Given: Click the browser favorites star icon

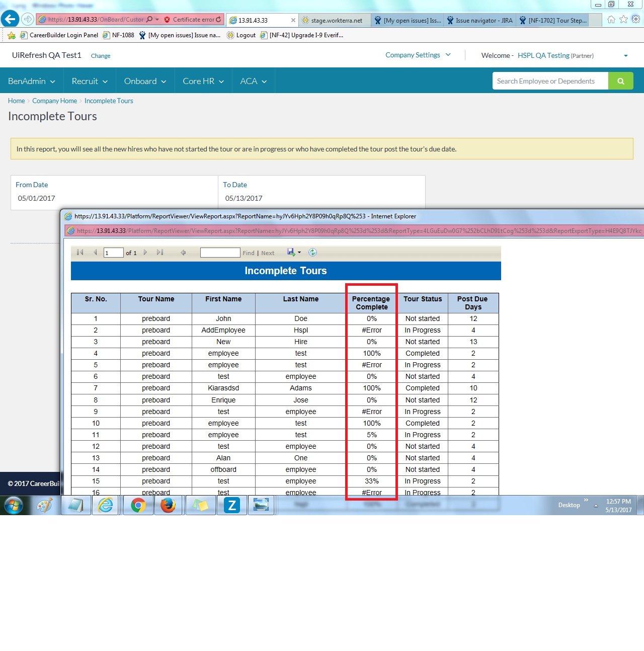Looking at the screenshot, I should [x=623, y=20].
